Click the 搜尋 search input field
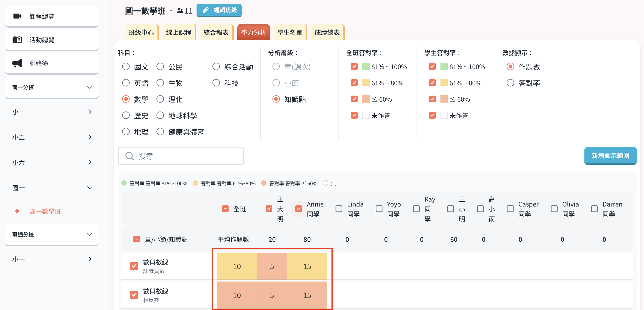This screenshot has width=644, height=310. [181, 156]
